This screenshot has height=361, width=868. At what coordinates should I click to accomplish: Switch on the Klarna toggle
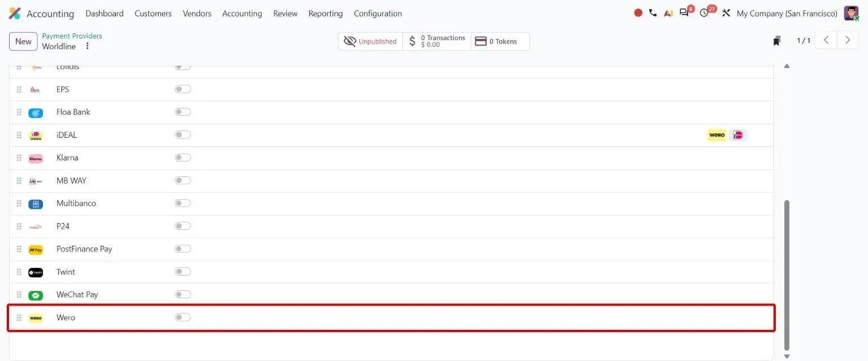[183, 158]
